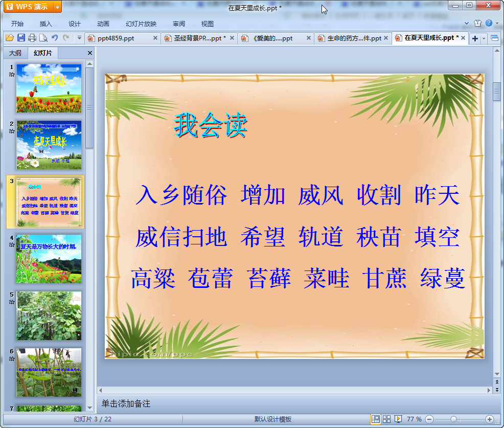504x428 pixels.
Task: Select slide 6 thumbnail
Action: coord(49,373)
